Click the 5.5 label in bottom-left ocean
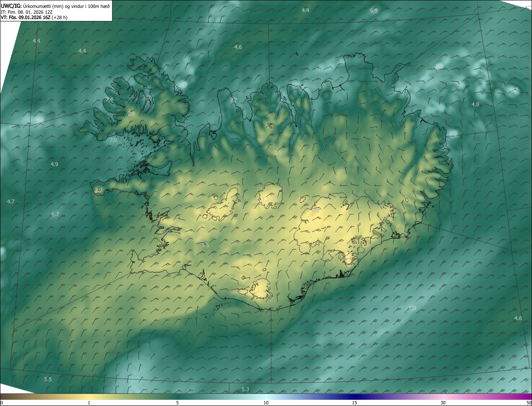Image resolution: width=532 pixels, height=406 pixels. point(48,379)
